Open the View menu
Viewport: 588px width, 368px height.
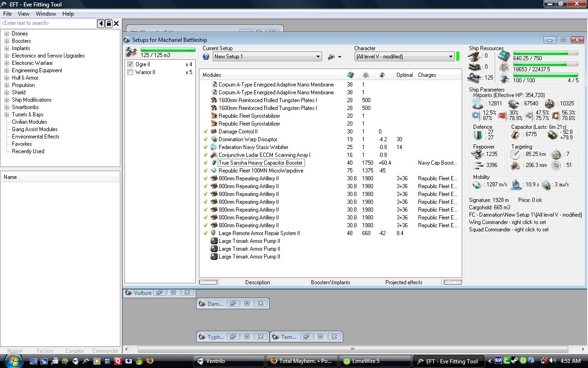click(x=23, y=14)
